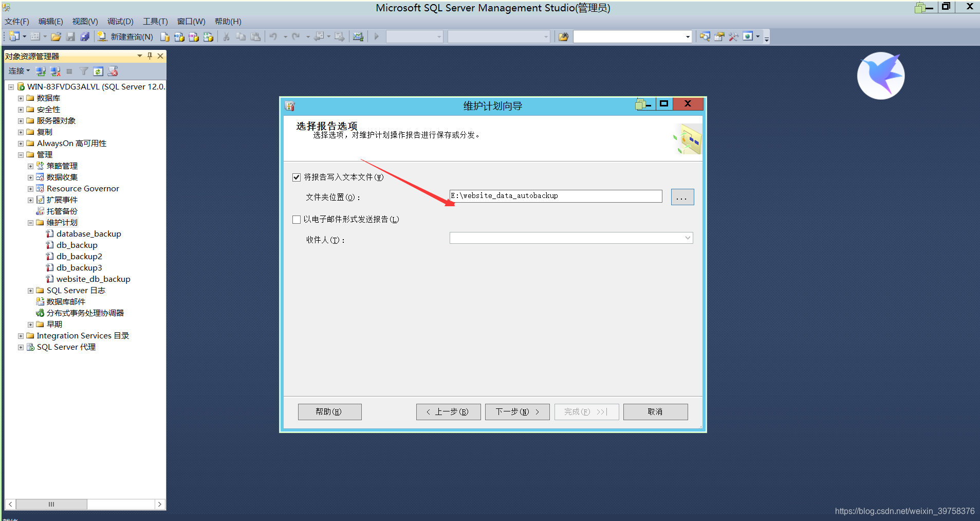Click the Copy icon in the toolbar
The height and width of the screenshot is (521, 980).
coord(241,37)
